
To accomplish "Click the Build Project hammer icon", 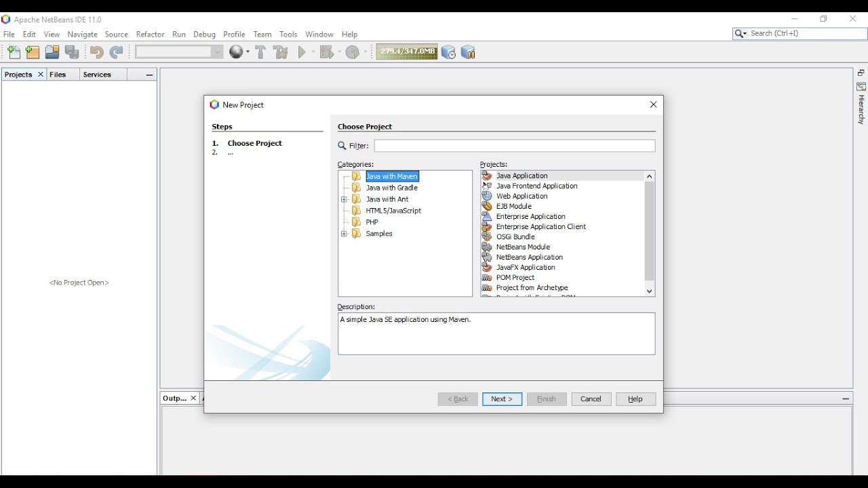I will click(x=260, y=52).
